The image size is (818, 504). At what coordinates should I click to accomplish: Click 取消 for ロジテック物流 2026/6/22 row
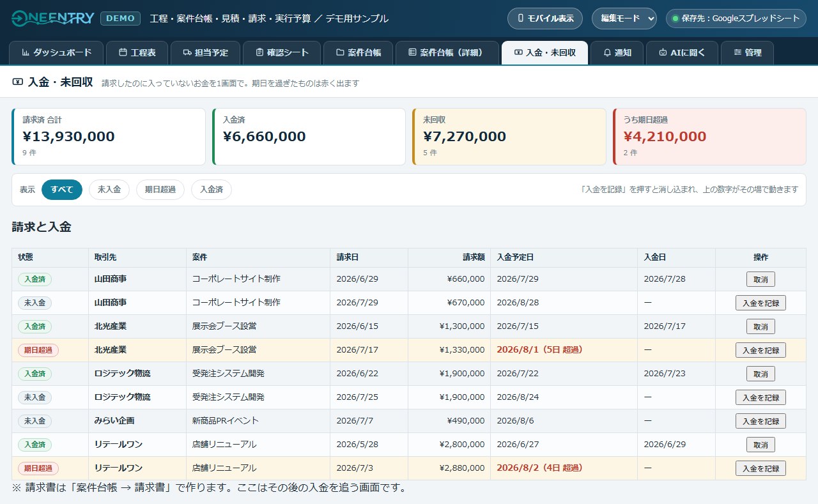760,374
